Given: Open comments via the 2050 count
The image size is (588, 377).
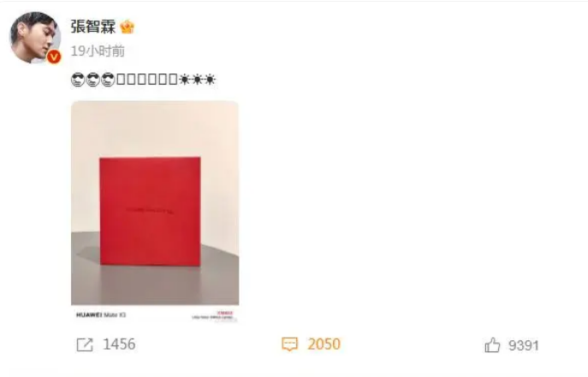Looking at the screenshot, I should (324, 344).
